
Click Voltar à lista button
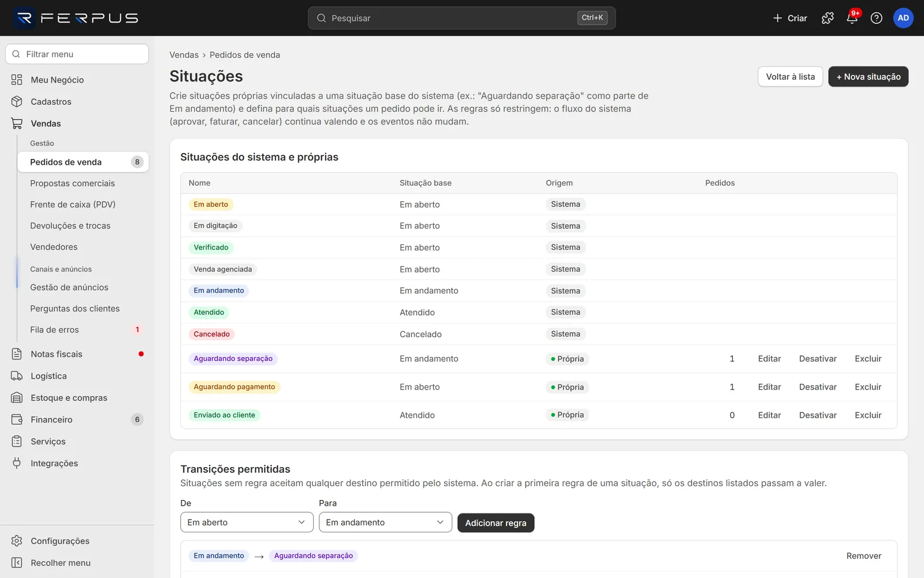[790, 77]
